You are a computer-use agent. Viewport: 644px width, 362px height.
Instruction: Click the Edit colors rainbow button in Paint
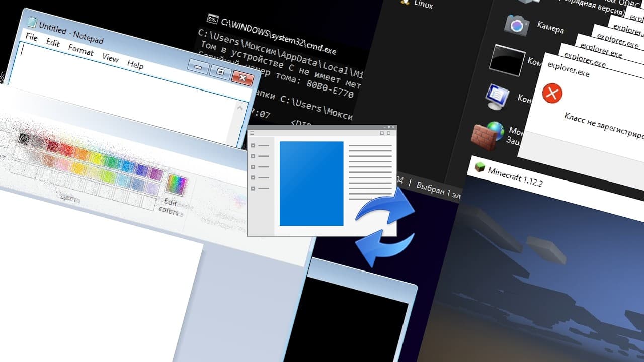pyautogui.click(x=176, y=185)
